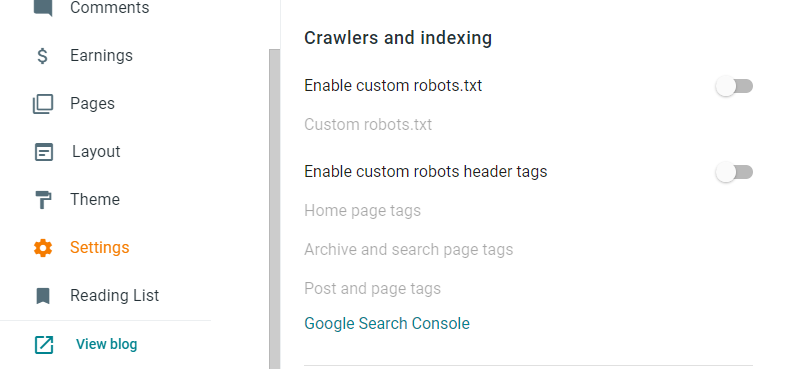Enable the custom robots.txt toggle
This screenshot has height=369, width=793.
[x=734, y=86]
